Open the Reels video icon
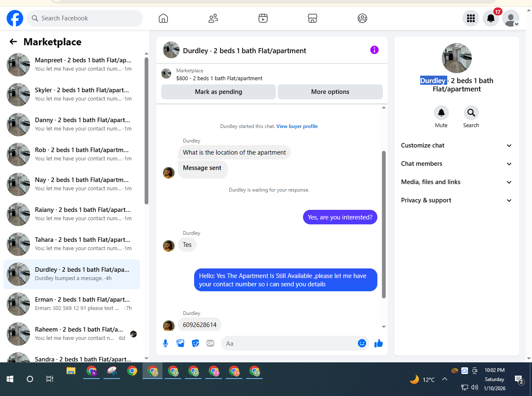The image size is (532, 396). pyautogui.click(x=263, y=18)
